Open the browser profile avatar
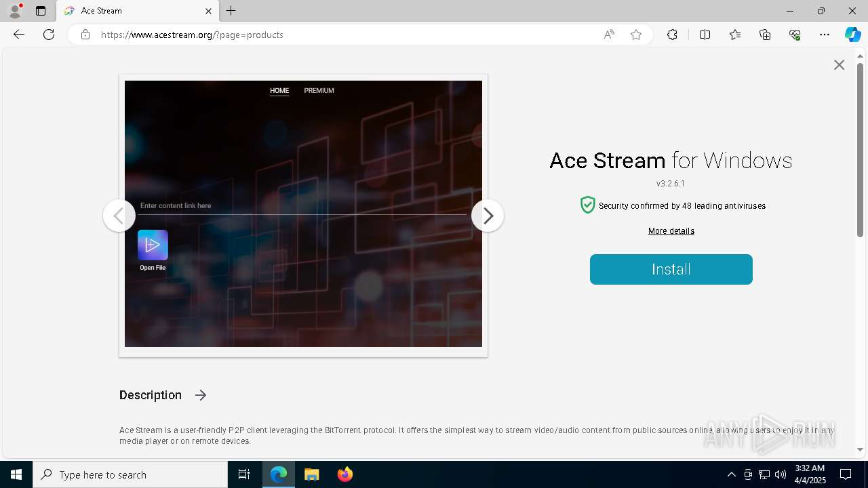This screenshot has width=868, height=488. [15, 11]
